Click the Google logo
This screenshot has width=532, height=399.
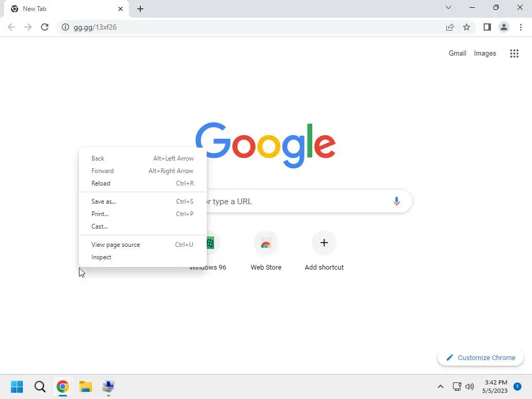pos(265,145)
